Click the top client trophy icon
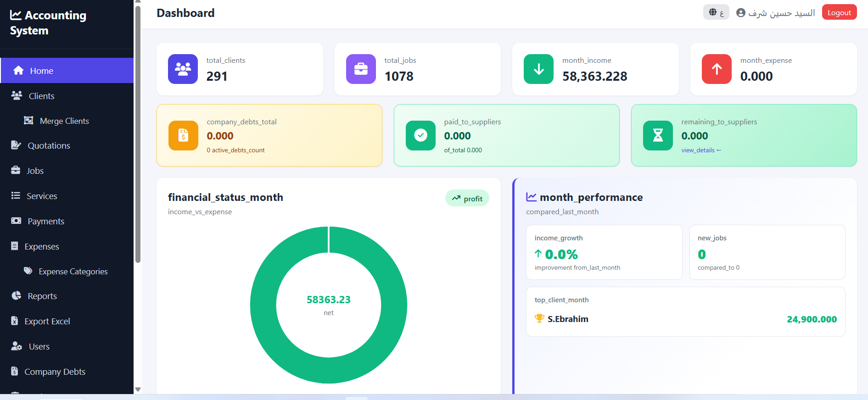Viewport: 868px width, 400px height. [539, 318]
